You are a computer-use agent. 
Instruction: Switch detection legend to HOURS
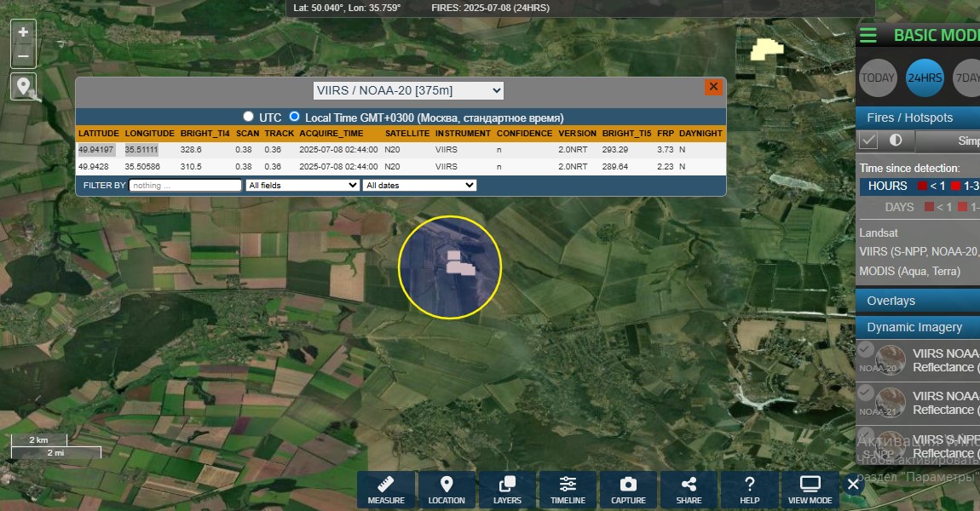887,187
